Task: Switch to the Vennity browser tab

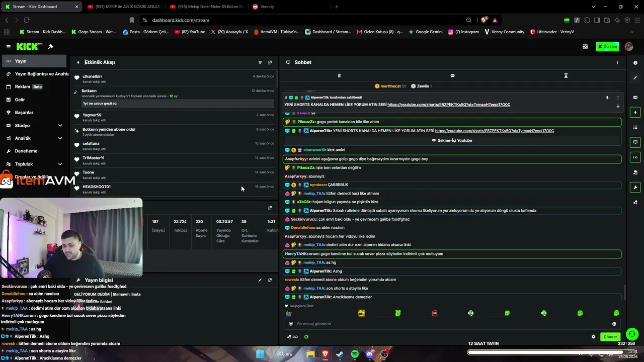Action: click(x=267, y=7)
